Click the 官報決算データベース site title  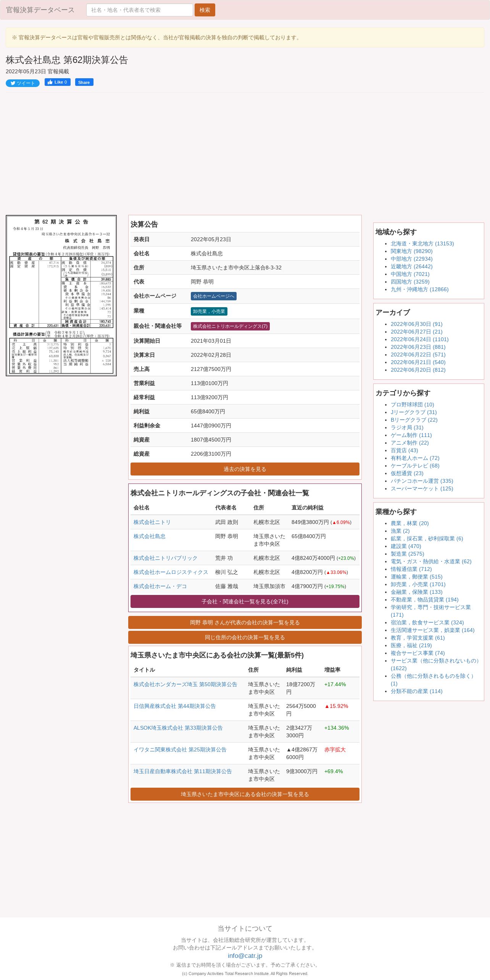coord(40,10)
